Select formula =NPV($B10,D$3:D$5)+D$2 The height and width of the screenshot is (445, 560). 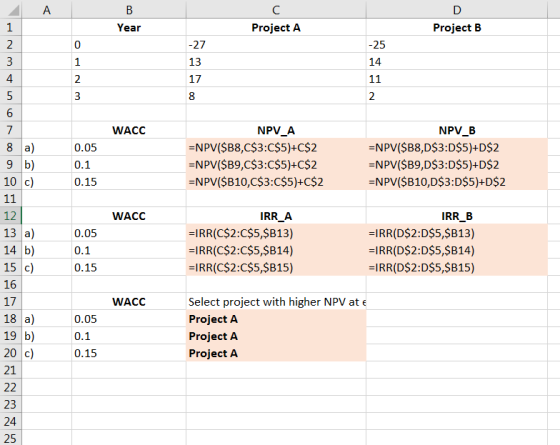tap(457, 182)
